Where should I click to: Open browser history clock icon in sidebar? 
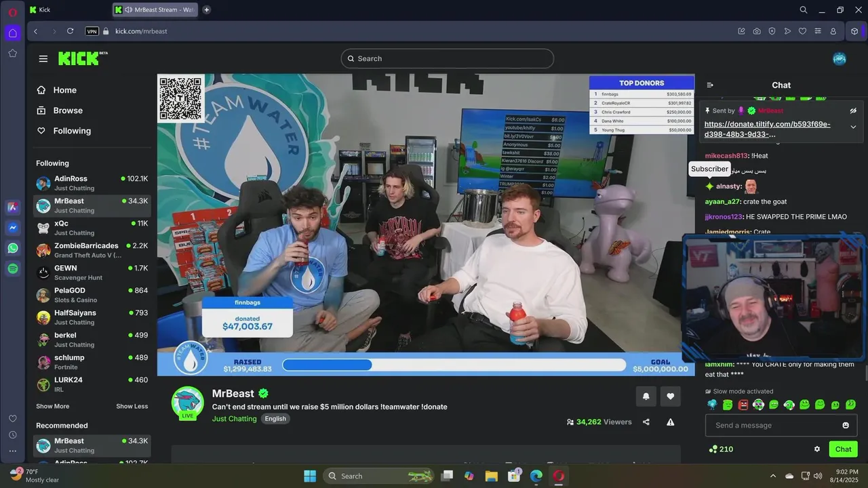click(x=13, y=434)
